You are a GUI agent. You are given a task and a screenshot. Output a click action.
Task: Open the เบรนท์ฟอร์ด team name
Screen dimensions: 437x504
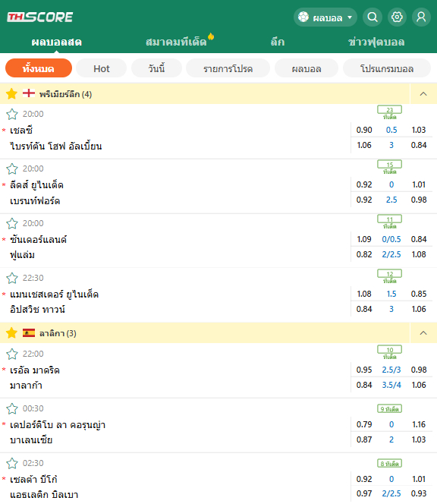pos(35,201)
